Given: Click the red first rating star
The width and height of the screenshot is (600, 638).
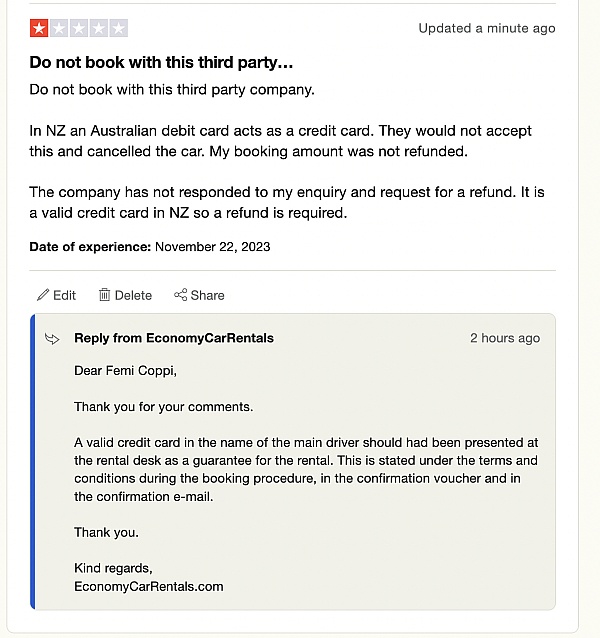Looking at the screenshot, I should coord(39,28).
